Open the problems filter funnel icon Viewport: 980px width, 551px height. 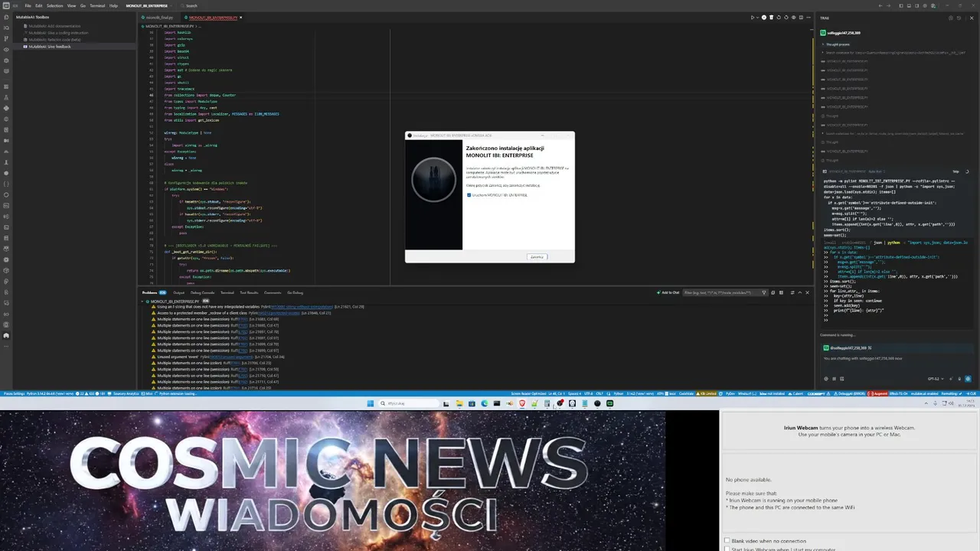coord(763,292)
